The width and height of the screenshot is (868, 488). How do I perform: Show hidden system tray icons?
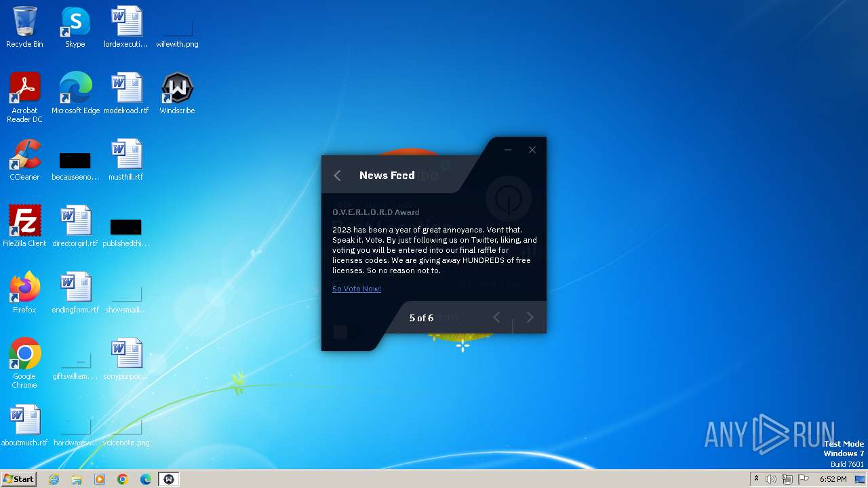point(756,479)
